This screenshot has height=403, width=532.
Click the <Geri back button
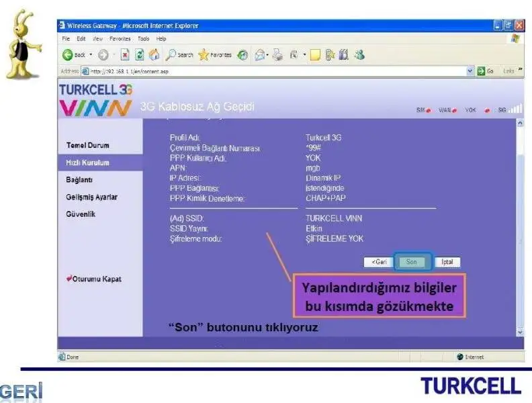point(379,262)
